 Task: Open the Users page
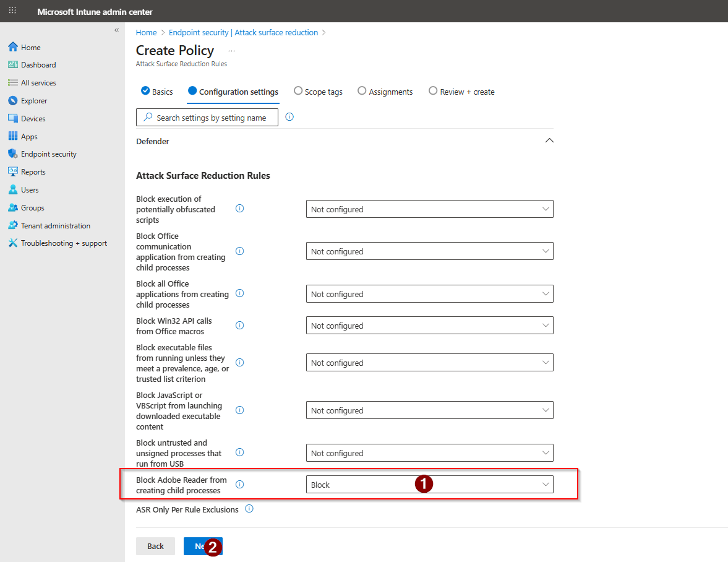click(29, 189)
